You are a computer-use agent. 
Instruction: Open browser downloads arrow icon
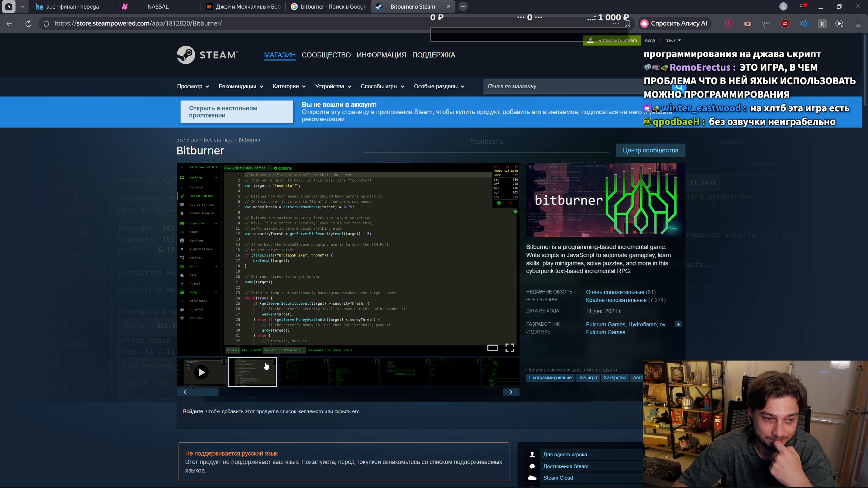[x=858, y=23]
